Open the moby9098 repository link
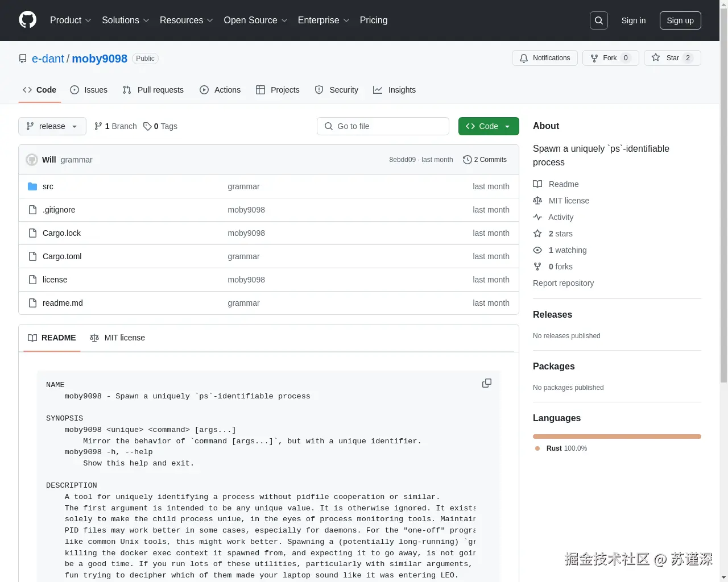This screenshot has width=728, height=582. tap(100, 59)
